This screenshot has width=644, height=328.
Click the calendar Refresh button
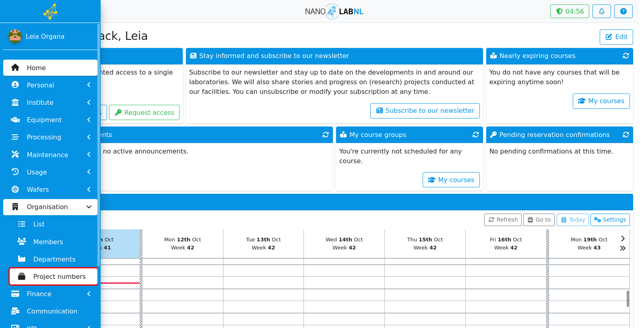click(x=503, y=220)
